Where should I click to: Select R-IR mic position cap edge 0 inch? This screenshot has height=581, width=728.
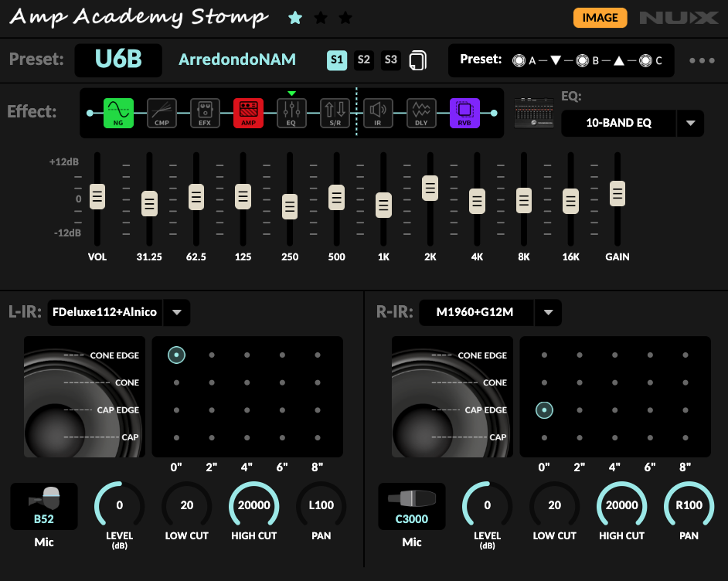544,410
